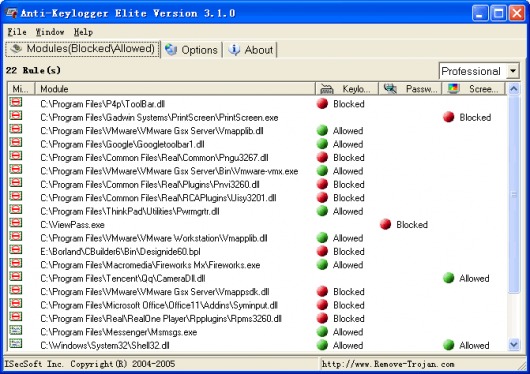The width and height of the screenshot is (530, 374).
Task: Click the red block icon beside Fireworks.exe
Action: coord(16,263)
